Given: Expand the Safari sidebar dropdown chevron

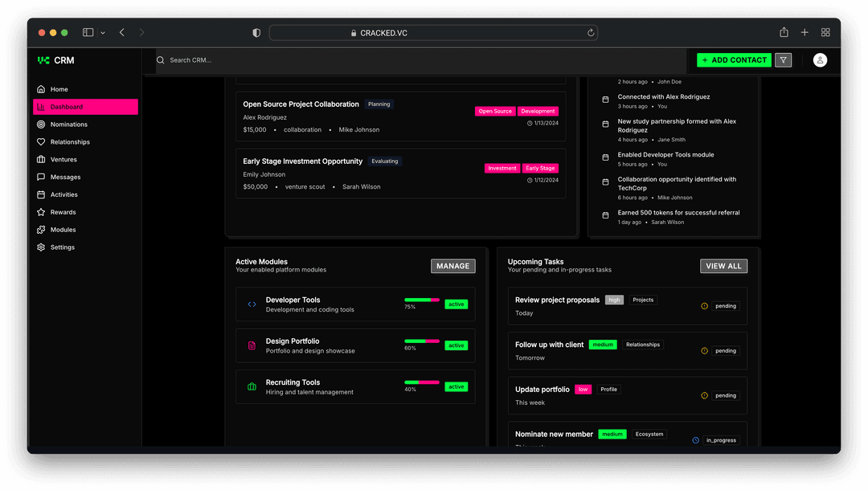Looking at the screenshot, I should pyautogui.click(x=103, y=33).
